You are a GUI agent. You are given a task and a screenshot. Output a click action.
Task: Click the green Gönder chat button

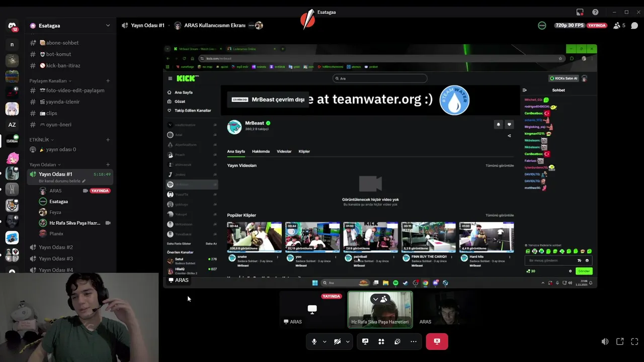click(x=584, y=271)
